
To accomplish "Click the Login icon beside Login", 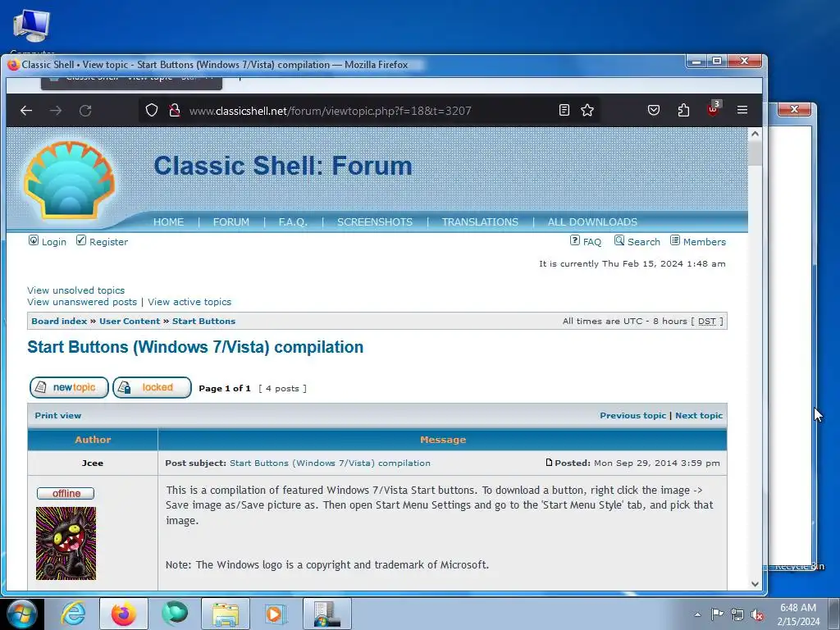I will pos(33,240).
